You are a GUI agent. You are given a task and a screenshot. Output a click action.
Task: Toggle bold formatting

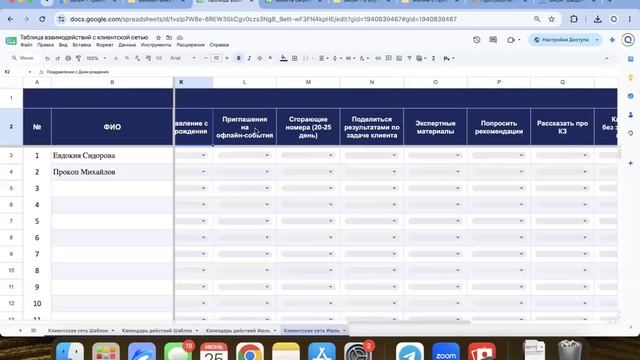239,58
